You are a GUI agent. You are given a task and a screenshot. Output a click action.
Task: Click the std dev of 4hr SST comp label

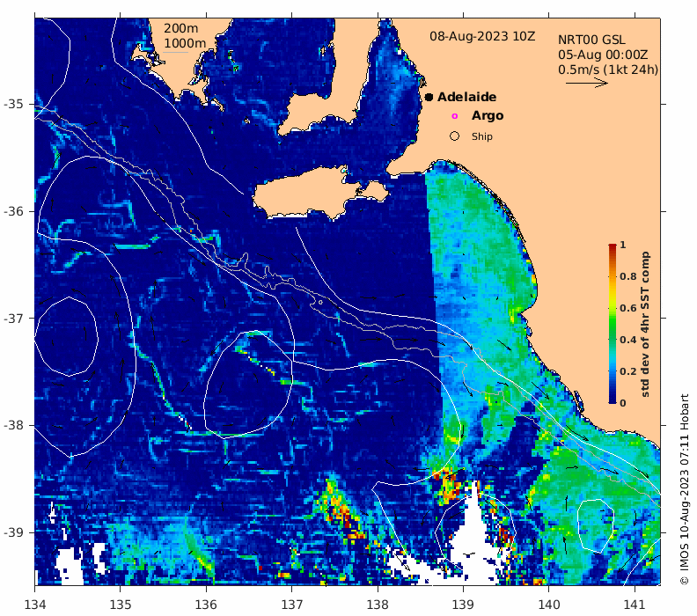pyautogui.click(x=645, y=324)
